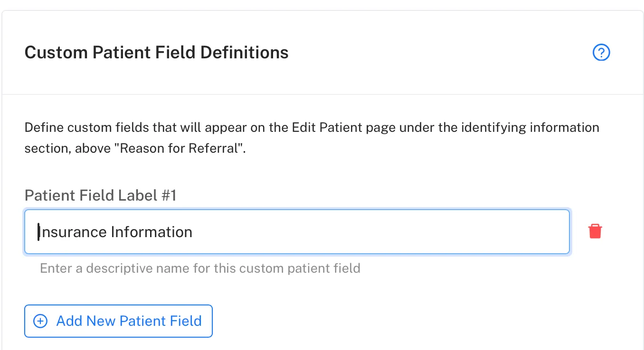
Task: Place cursor on the word "Information" in field
Action: (x=152, y=232)
